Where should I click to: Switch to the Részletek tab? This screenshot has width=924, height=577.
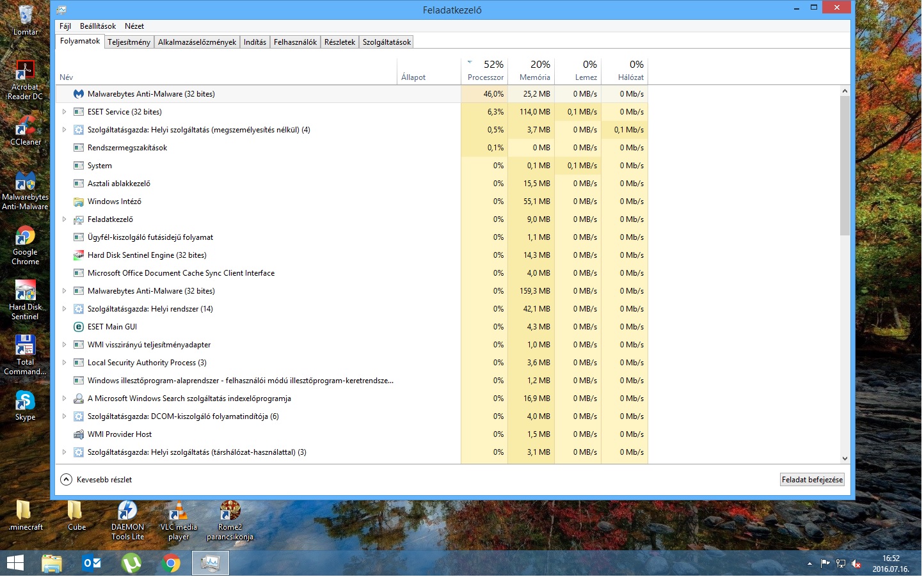[340, 42]
